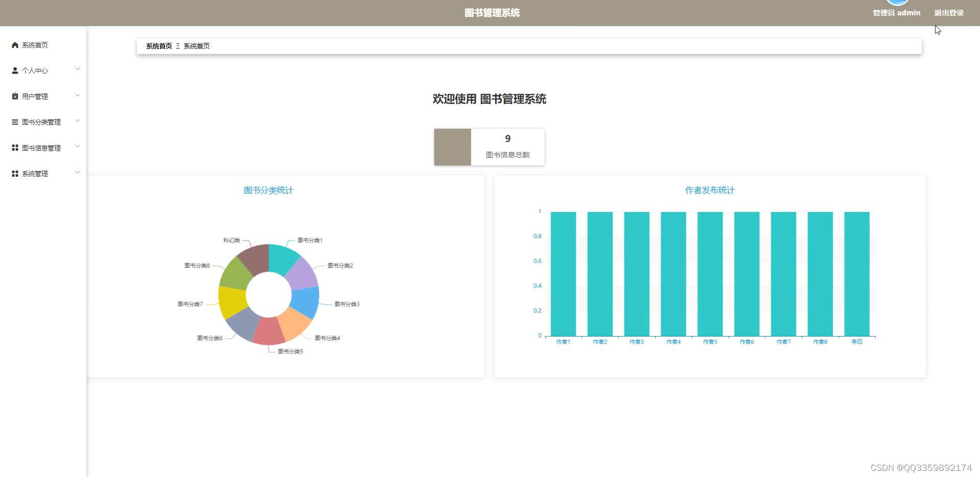Click the 作者6 bar in the chart
Screen dimensions: 980x477
tap(747, 274)
